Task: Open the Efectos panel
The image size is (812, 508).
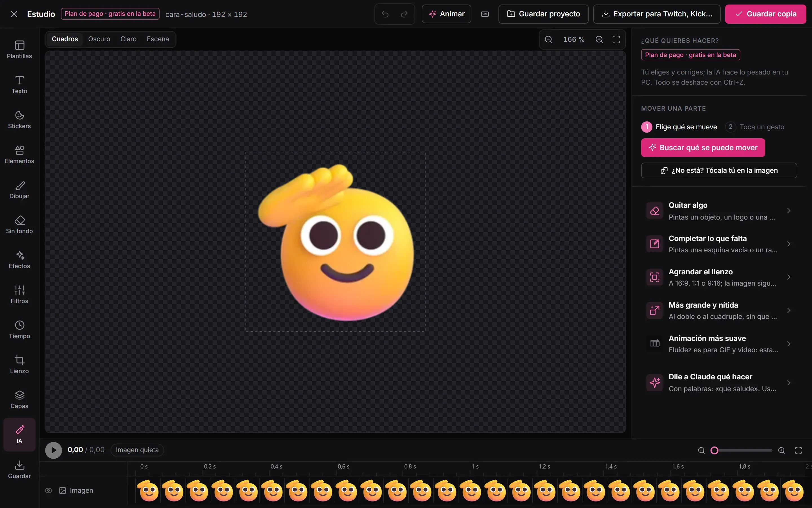Action: [19, 259]
